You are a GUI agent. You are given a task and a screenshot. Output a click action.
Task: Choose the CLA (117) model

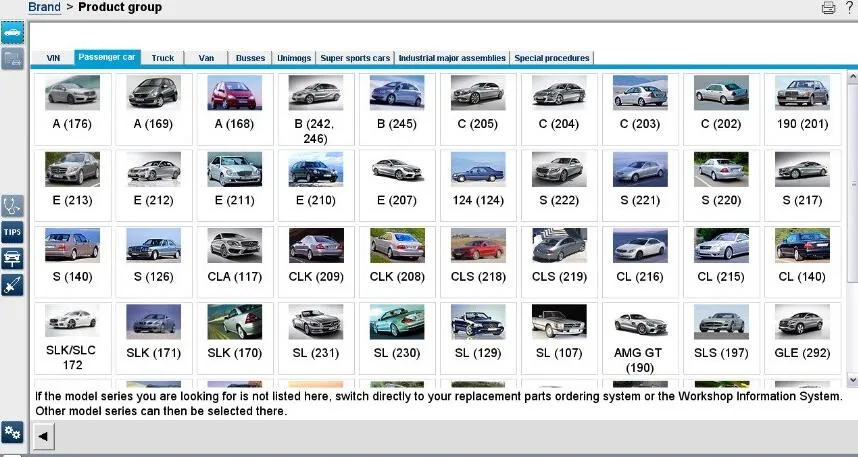[x=234, y=262]
